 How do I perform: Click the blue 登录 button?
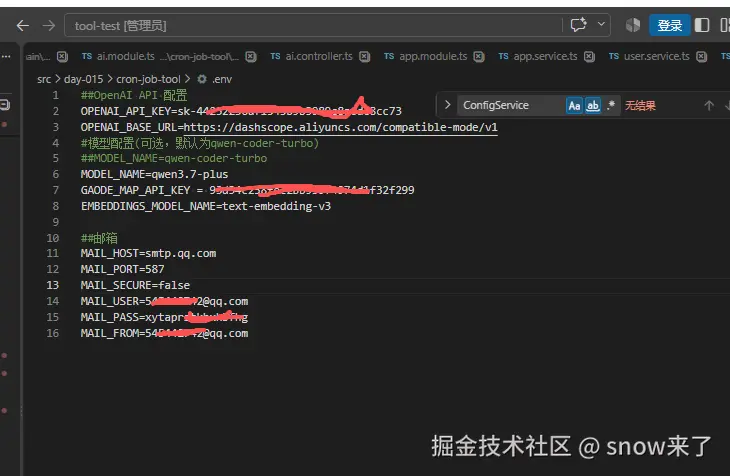coord(669,25)
